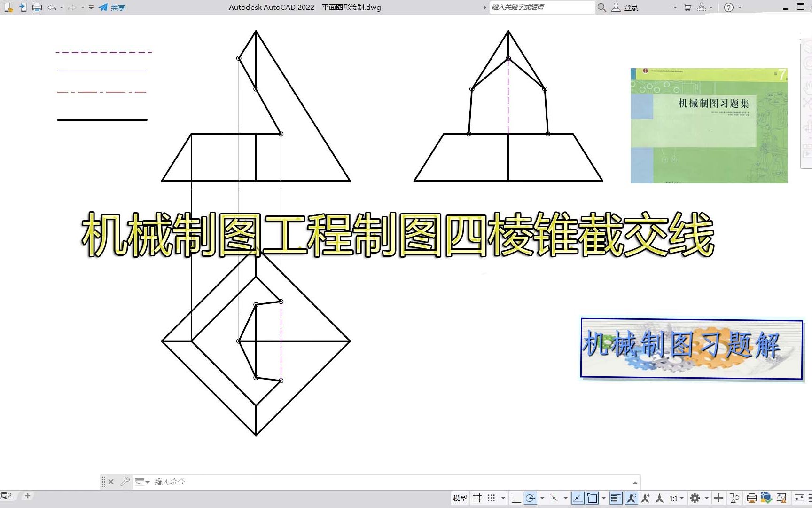This screenshot has width=812, height=508.
Task: Toggle clean screen mode icon
Action: [x=799, y=498]
